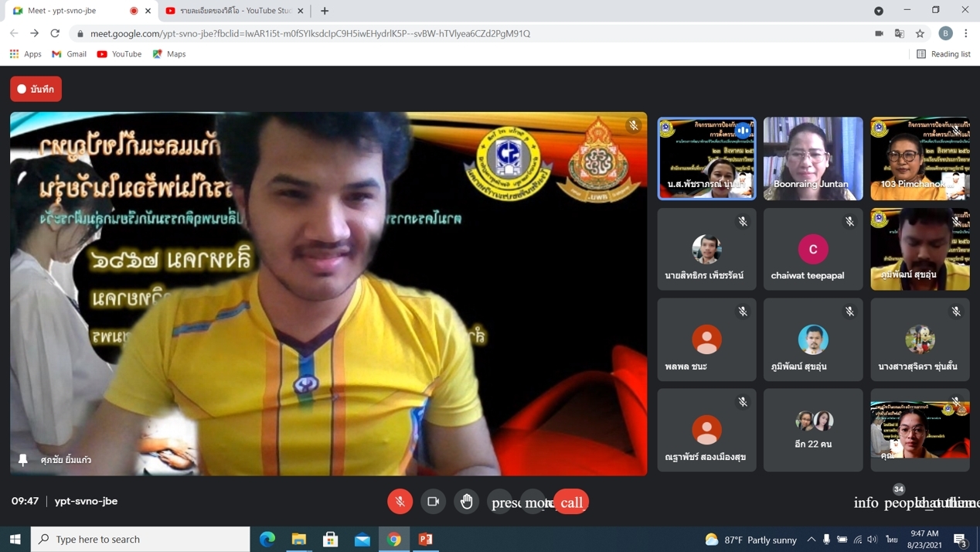Viewport: 980px width, 552px height.
Task: Click the red recording indicator button
Action: pyautogui.click(x=36, y=89)
